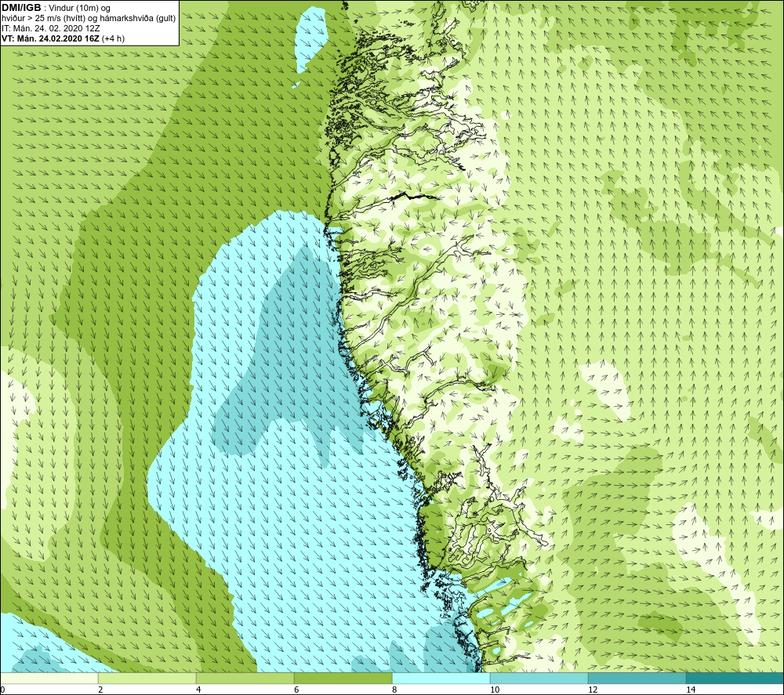Screen dimensions: 784x695
Task: Click the 4–6 m/s green legend swatch
Action: (245, 678)
